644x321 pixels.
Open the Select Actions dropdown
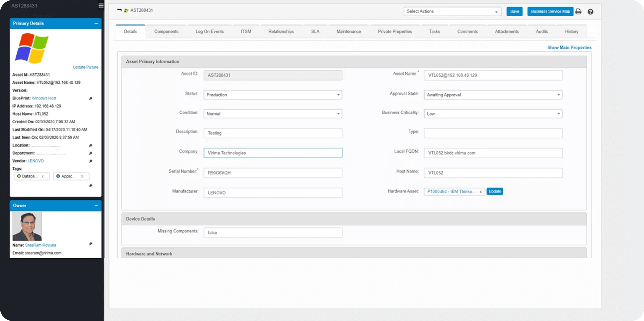pyautogui.click(x=453, y=11)
